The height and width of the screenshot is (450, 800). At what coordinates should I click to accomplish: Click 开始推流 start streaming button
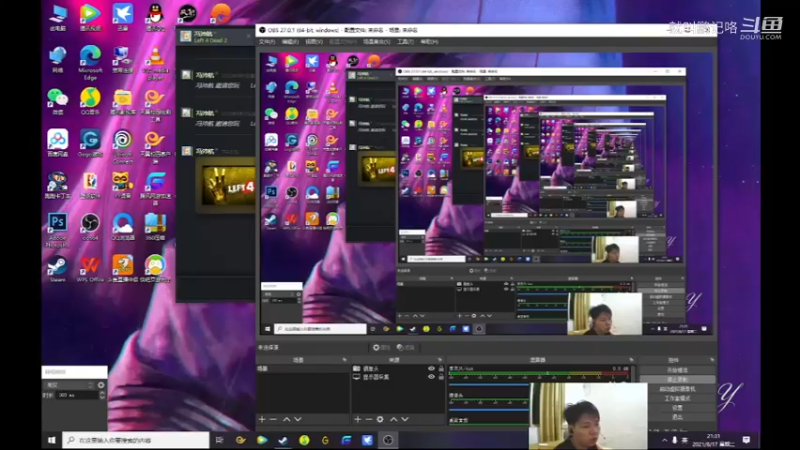click(x=677, y=370)
